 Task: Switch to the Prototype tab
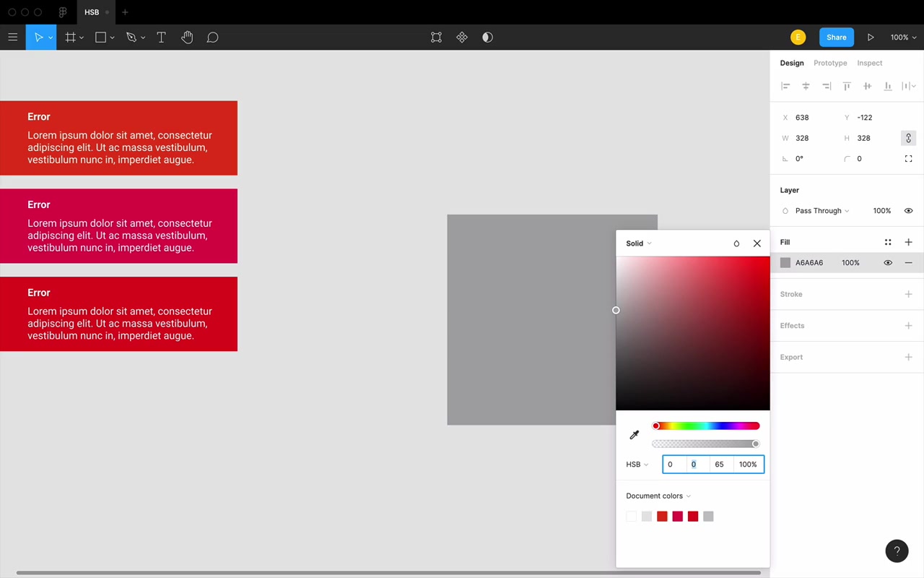pyautogui.click(x=830, y=63)
